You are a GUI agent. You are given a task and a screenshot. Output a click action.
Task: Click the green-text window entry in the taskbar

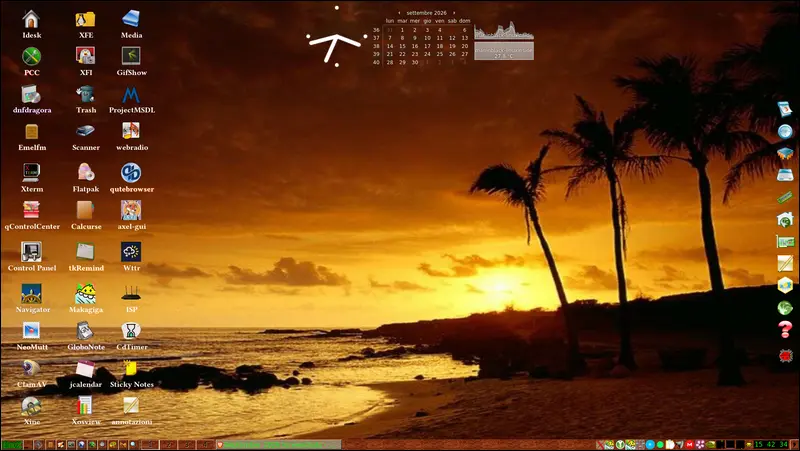(279, 445)
